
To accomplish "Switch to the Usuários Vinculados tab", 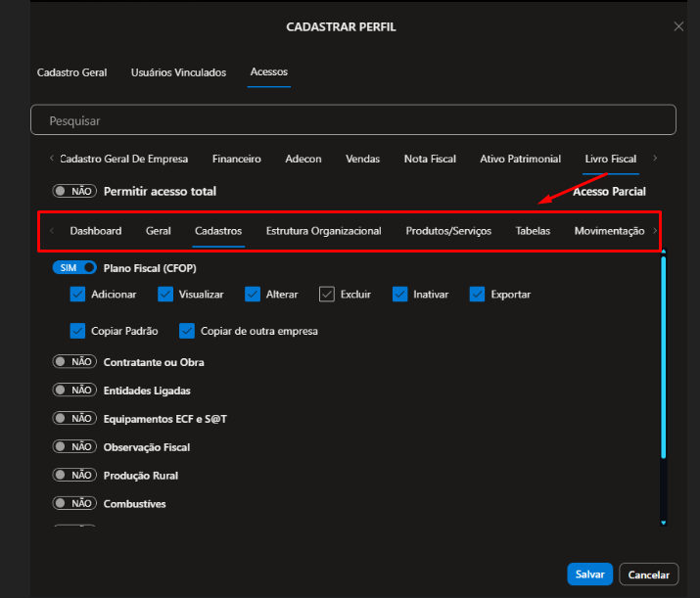I will (x=178, y=72).
